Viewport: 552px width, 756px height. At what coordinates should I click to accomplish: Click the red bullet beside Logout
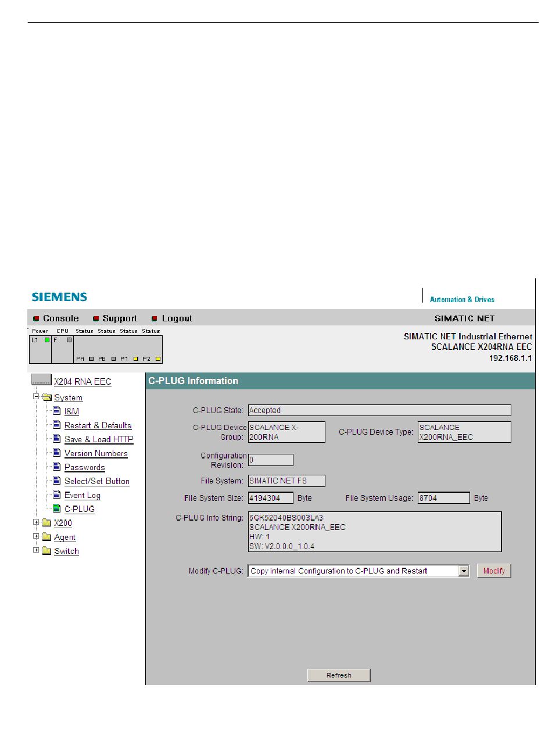pyautogui.click(x=155, y=318)
